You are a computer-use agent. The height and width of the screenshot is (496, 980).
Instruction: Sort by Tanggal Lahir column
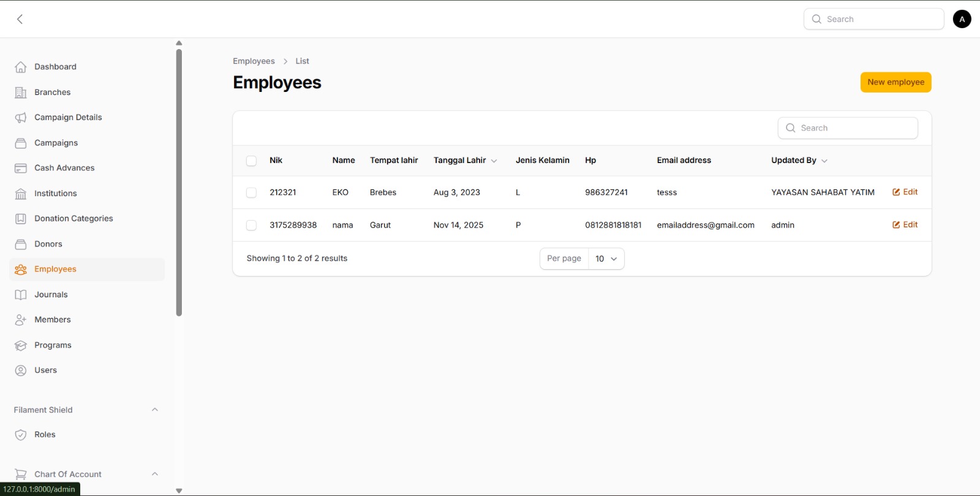[465, 161]
